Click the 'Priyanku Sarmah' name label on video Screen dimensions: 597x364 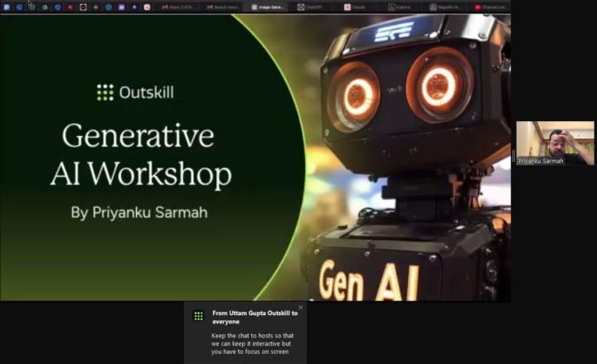pos(541,161)
